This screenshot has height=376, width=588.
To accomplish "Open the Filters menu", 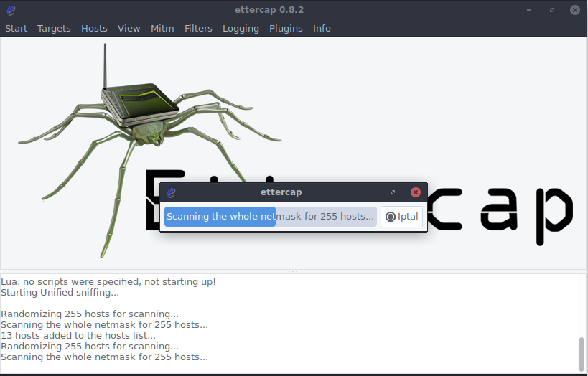I will 198,29.
